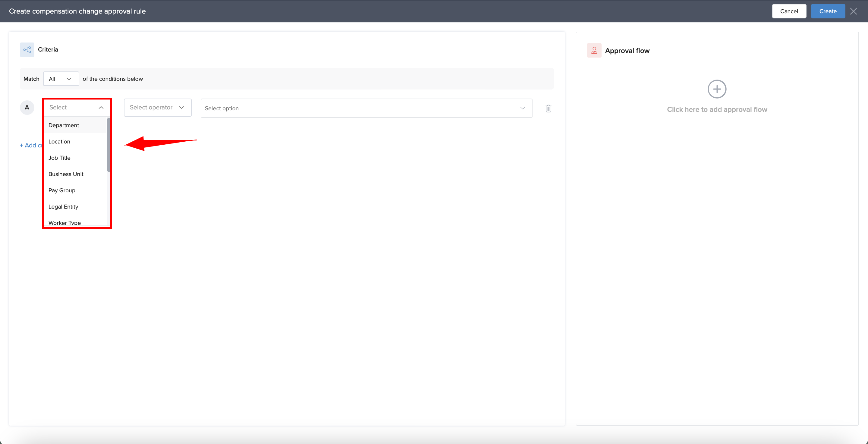The height and width of the screenshot is (444, 868).
Task: Select Worker Type at the list bottom
Action: tap(64, 222)
